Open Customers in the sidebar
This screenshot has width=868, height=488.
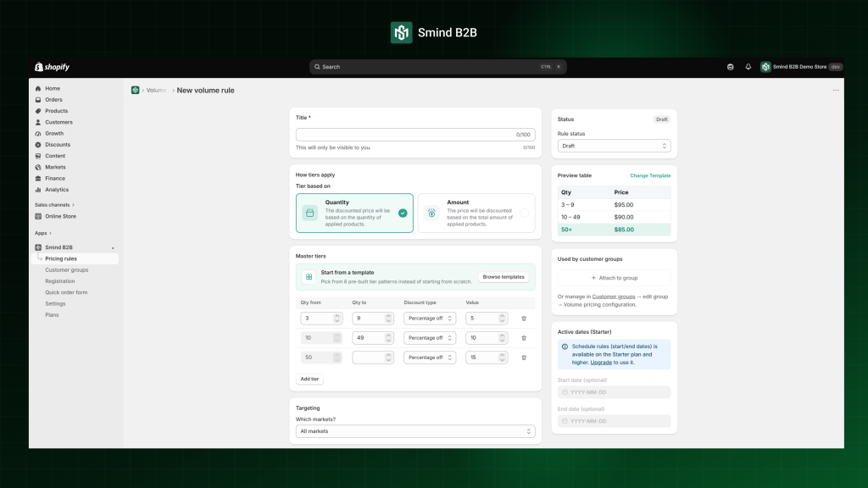click(x=58, y=122)
